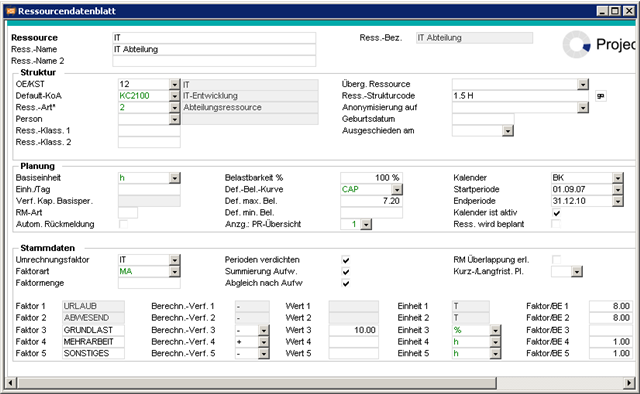The height and width of the screenshot is (394, 640).
Task: Open the Default-KoA dropdown arrow
Action: (175, 96)
